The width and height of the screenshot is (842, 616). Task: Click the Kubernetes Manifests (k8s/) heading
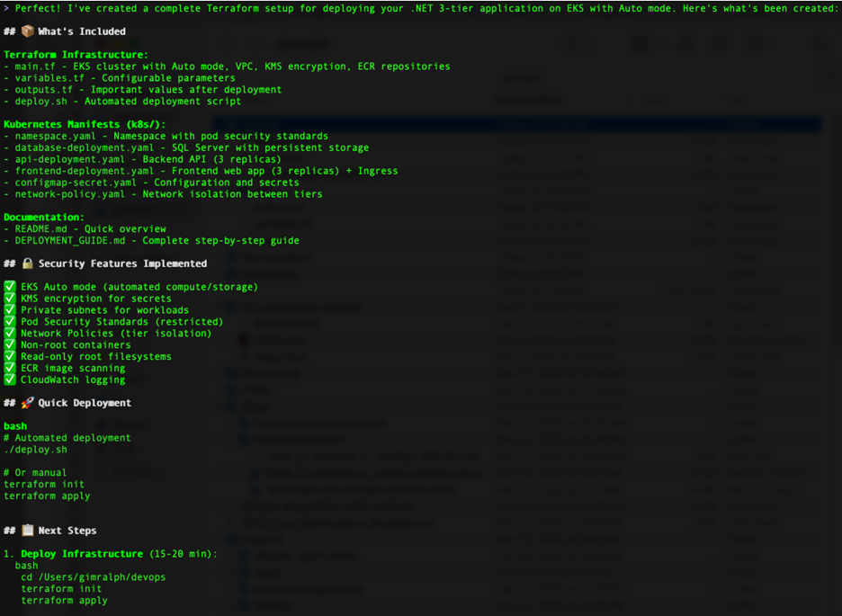pos(85,124)
